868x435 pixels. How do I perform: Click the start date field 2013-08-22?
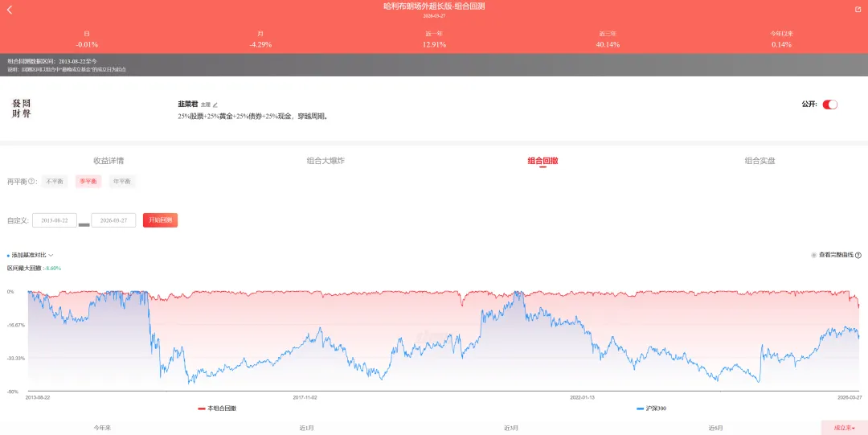(x=55, y=220)
